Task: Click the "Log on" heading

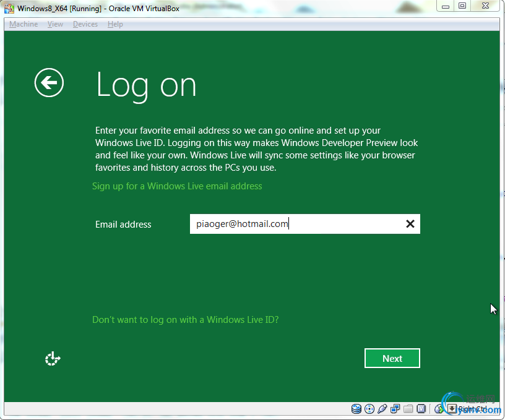Action: pos(146,86)
